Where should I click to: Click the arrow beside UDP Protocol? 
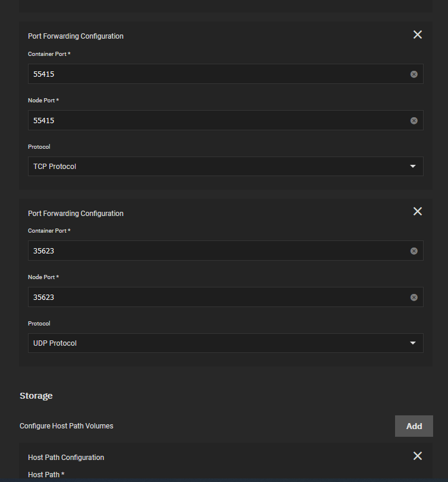tap(413, 343)
